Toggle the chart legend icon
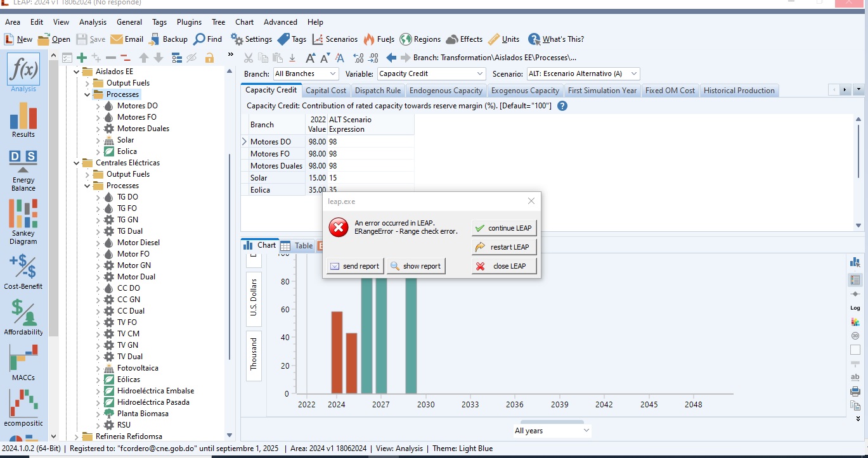Screen dimensions: 868x458 (x=855, y=279)
